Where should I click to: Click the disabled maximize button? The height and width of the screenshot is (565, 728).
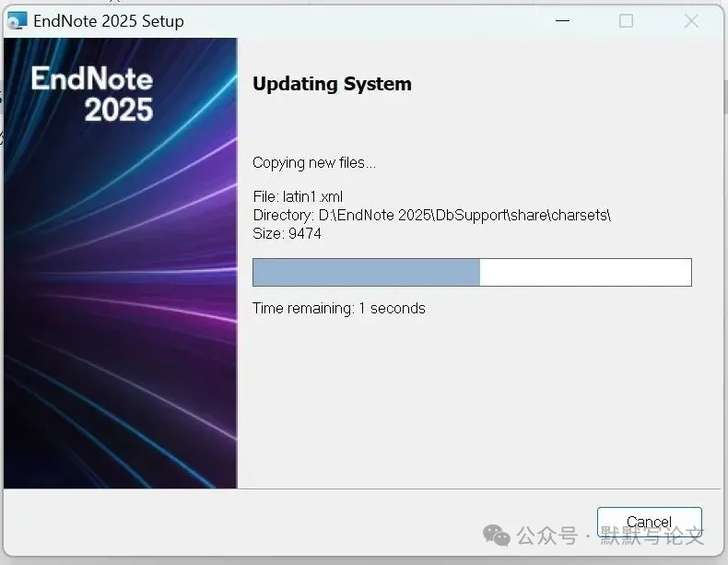[626, 21]
